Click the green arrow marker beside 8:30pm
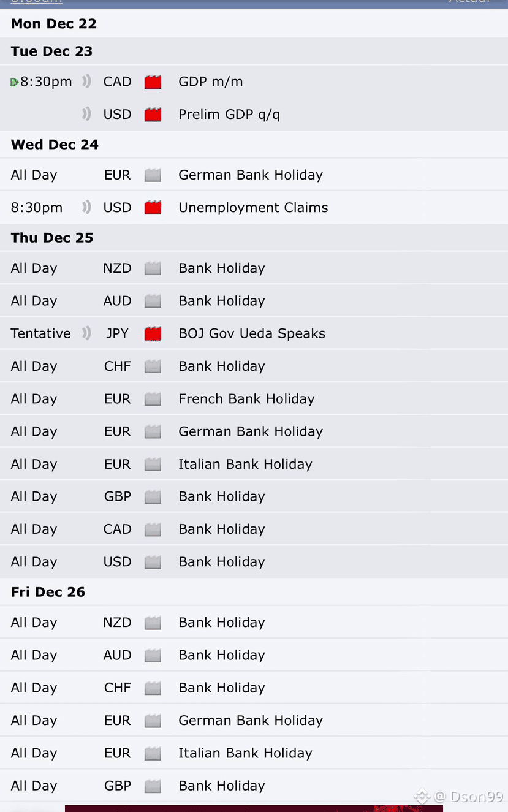Viewport: 508px width, 812px height. (x=15, y=82)
